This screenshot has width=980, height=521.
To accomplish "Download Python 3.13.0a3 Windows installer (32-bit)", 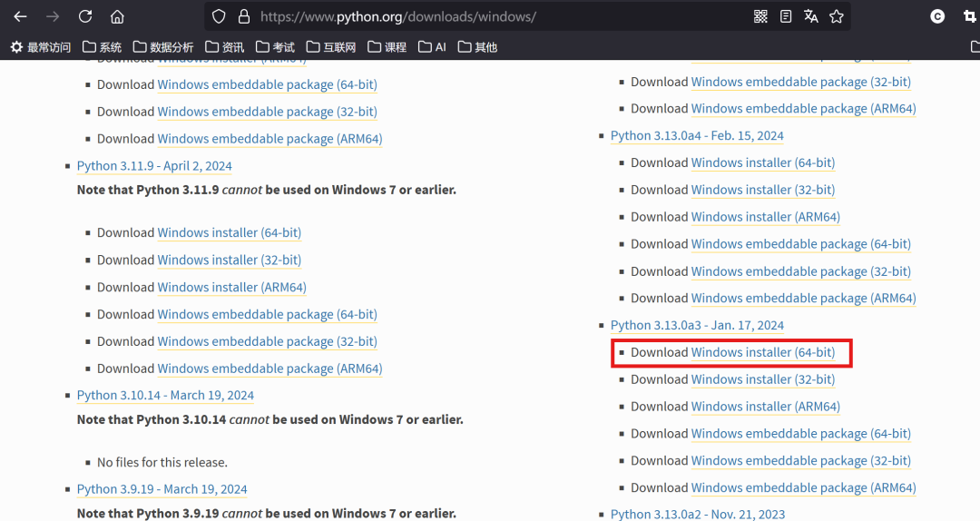I will [x=763, y=379].
